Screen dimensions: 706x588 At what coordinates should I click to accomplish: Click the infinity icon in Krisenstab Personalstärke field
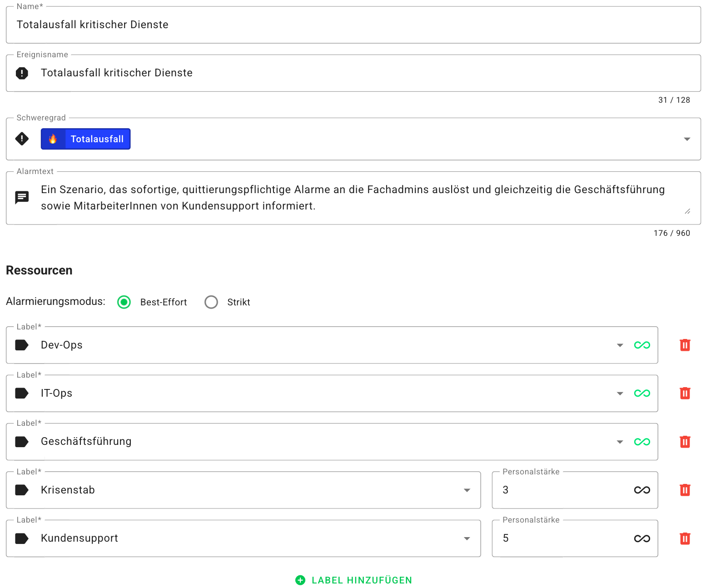(x=642, y=490)
